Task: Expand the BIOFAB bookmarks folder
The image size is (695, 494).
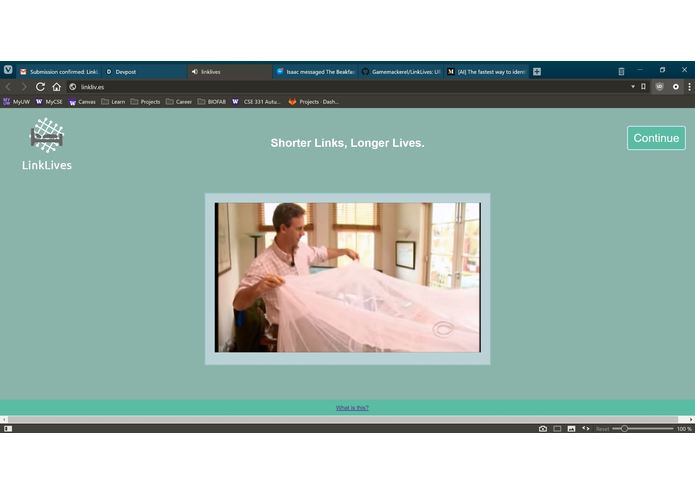Action: tap(212, 102)
